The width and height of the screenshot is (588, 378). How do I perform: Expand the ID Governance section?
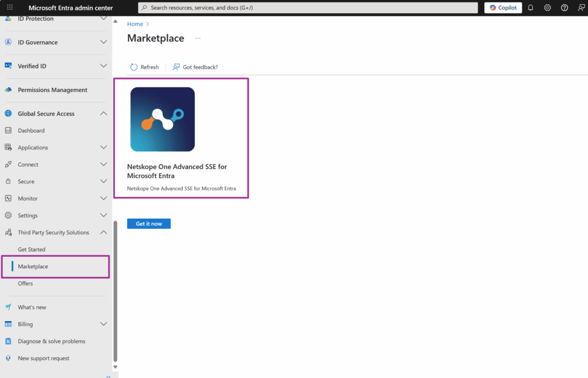(103, 43)
